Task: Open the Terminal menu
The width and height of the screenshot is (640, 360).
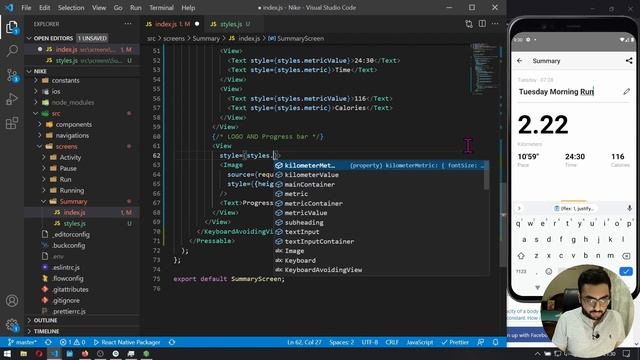Action: tap(161, 8)
